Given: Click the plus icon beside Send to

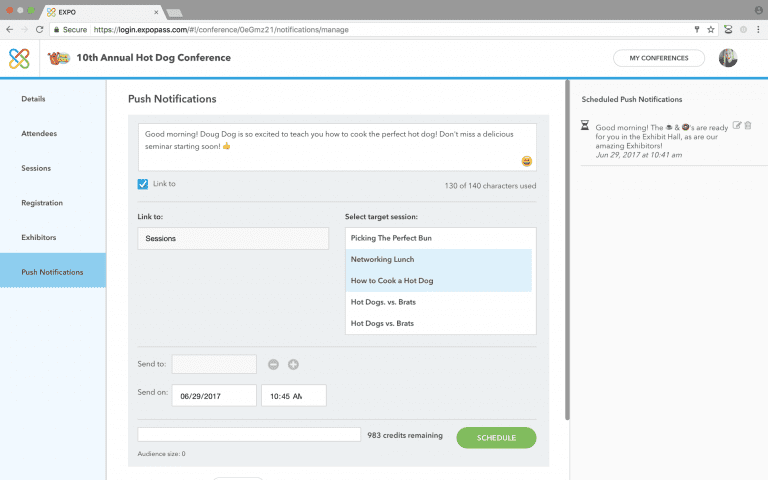Looking at the screenshot, I should point(293,365).
